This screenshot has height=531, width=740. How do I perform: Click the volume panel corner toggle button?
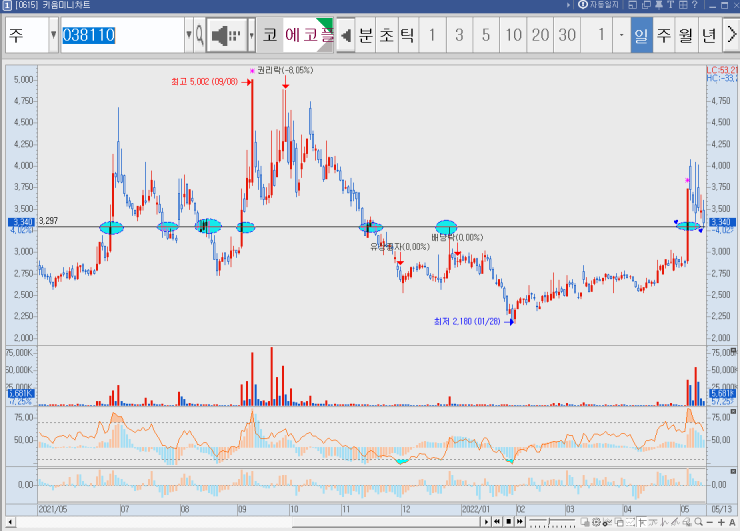click(x=733, y=350)
